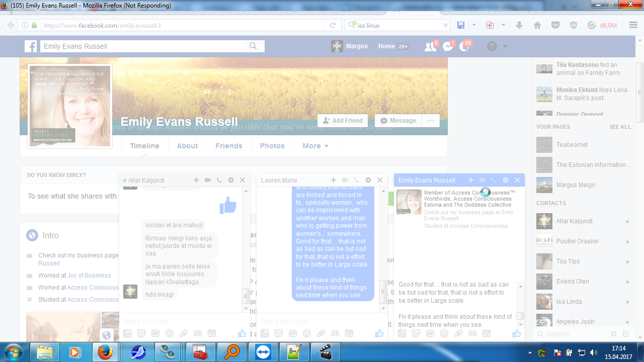Choose an emoji in Allar Kaljundi chat
This screenshot has height=362, width=644.
170,333
